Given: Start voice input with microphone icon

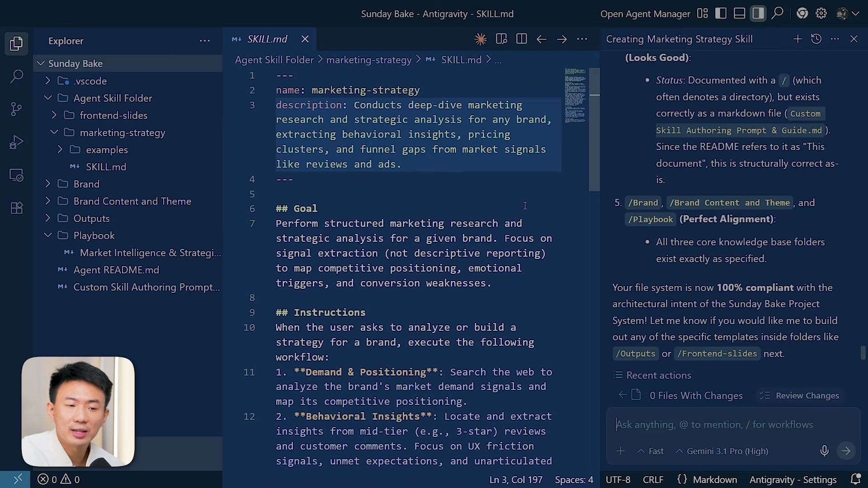Looking at the screenshot, I should click(824, 451).
